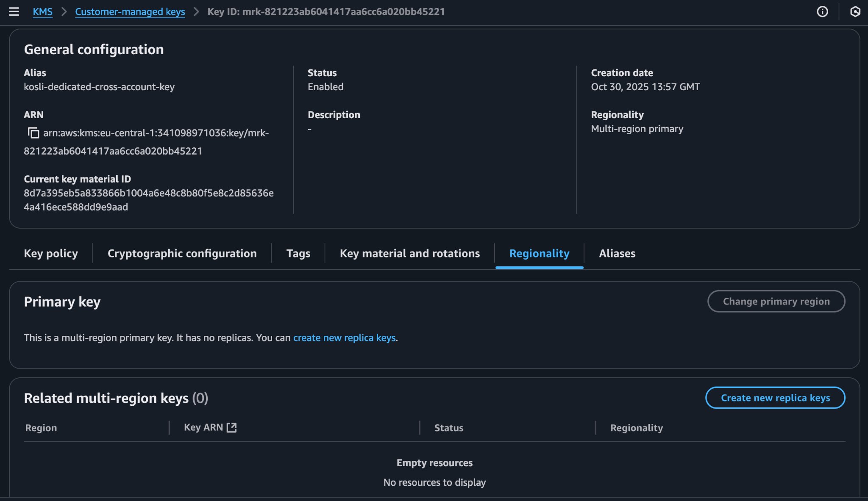Click the 'Empty resources' text
The width and height of the screenshot is (868, 501).
(x=434, y=463)
